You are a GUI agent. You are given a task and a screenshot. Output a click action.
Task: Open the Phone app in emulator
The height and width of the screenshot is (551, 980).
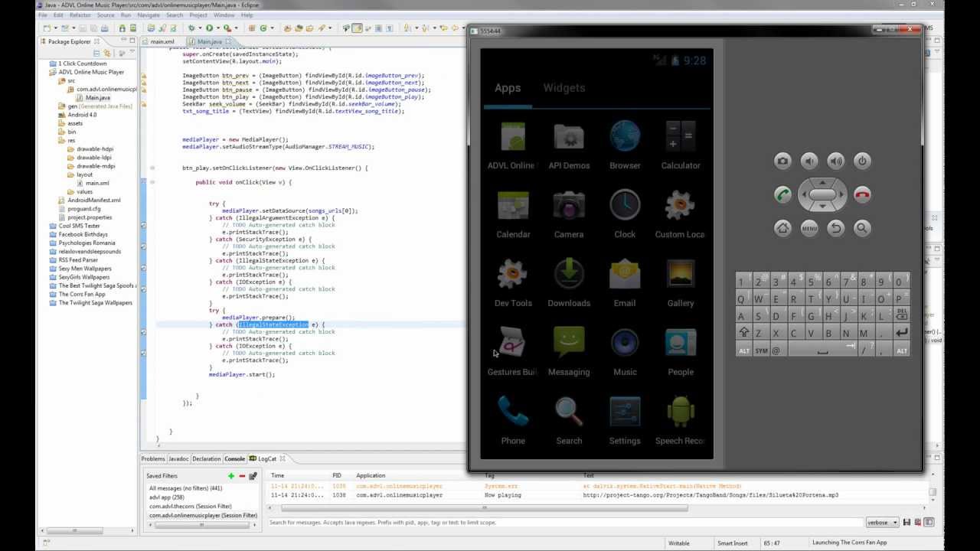pyautogui.click(x=513, y=421)
